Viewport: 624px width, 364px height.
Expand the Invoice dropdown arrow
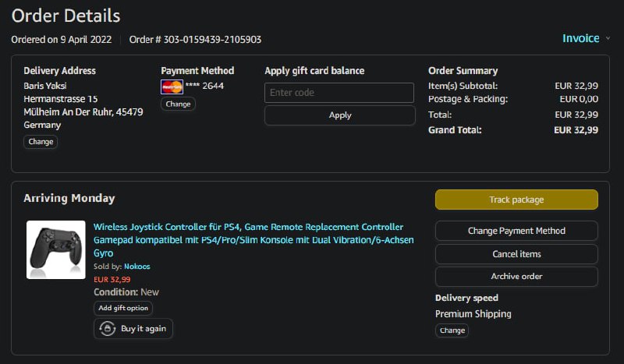click(x=608, y=38)
